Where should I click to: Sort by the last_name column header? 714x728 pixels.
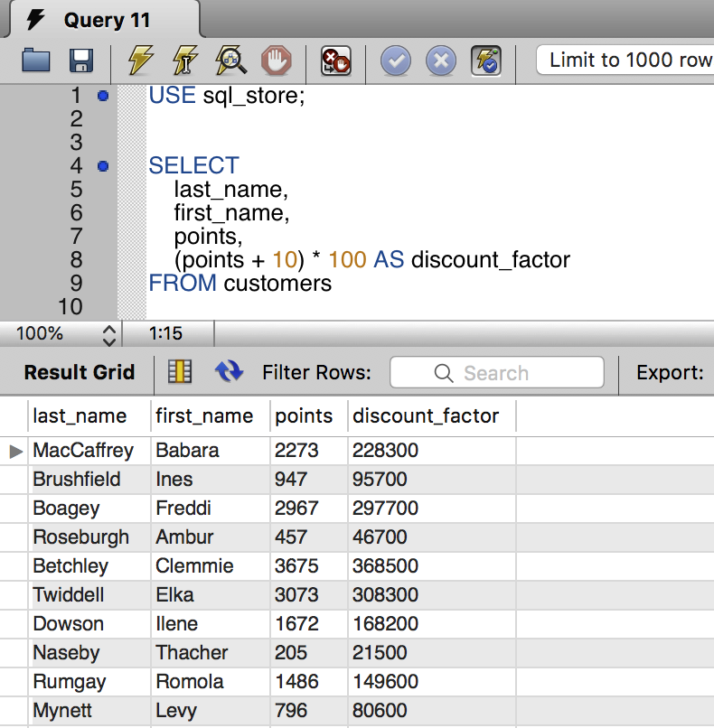coord(89,416)
